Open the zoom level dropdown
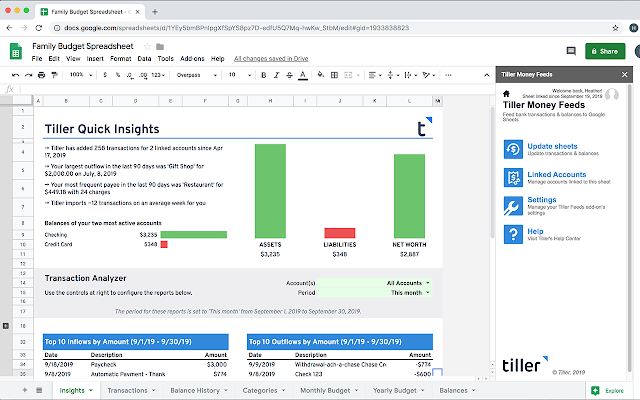Screen dimensions: 640x400 click(x=80, y=75)
